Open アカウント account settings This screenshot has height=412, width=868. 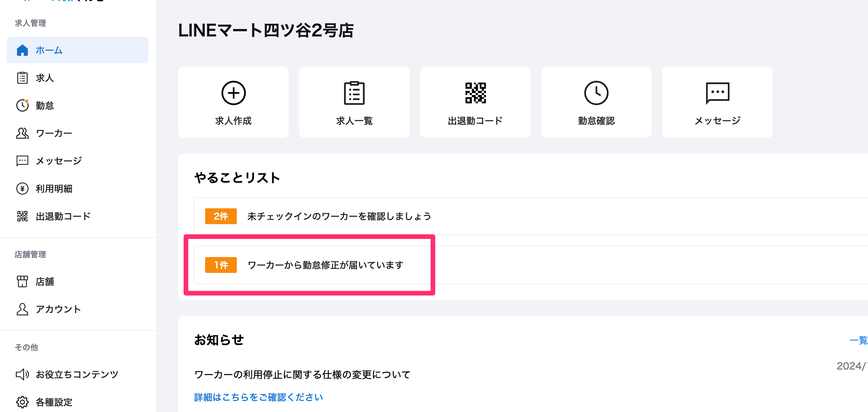(58, 309)
